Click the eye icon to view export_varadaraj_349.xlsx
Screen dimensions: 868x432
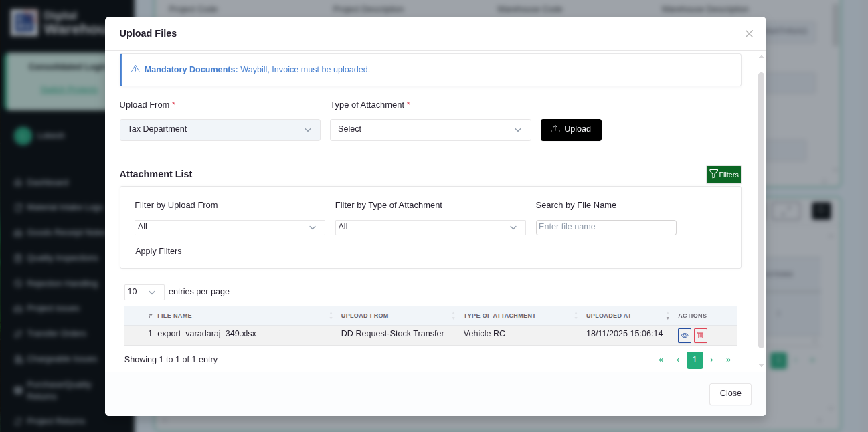coord(684,336)
